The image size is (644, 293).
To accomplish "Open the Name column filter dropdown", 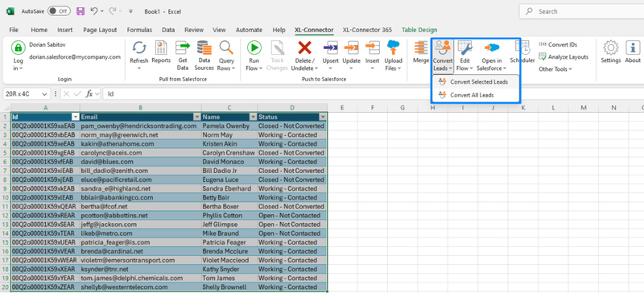I will click(x=253, y=117).
